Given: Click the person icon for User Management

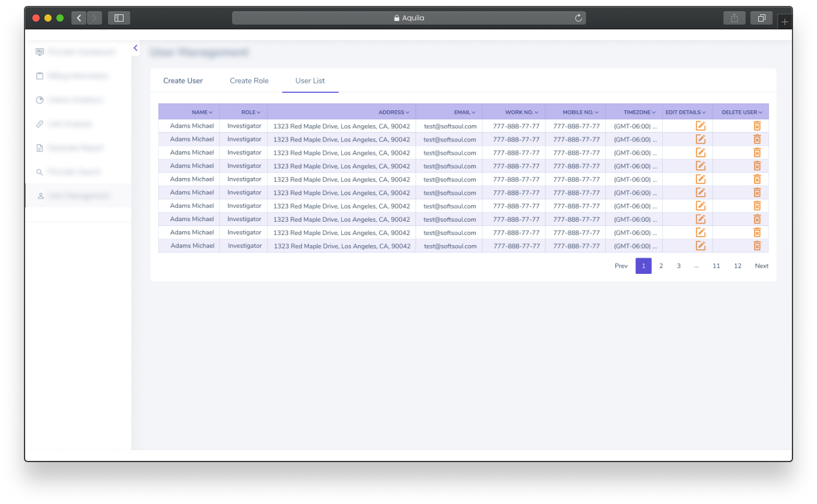Looking at the screenshot, I should click(40, 195).
